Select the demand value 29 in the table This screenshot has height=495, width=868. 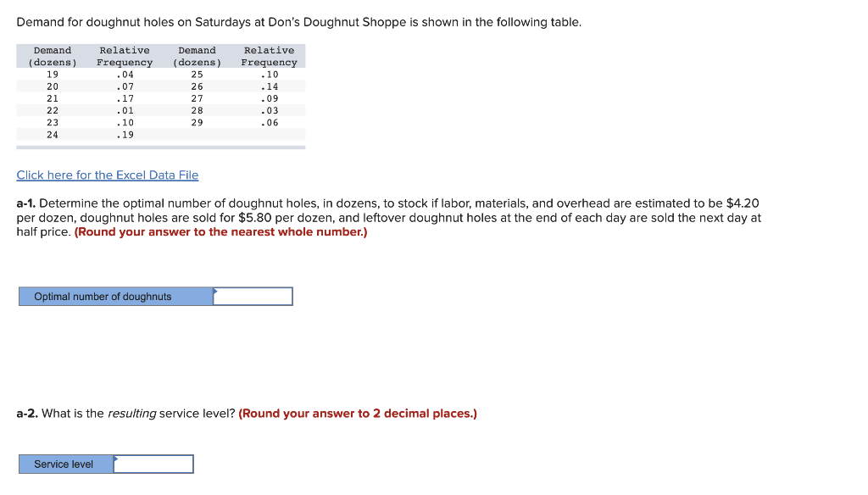click(x=197, y=122)
